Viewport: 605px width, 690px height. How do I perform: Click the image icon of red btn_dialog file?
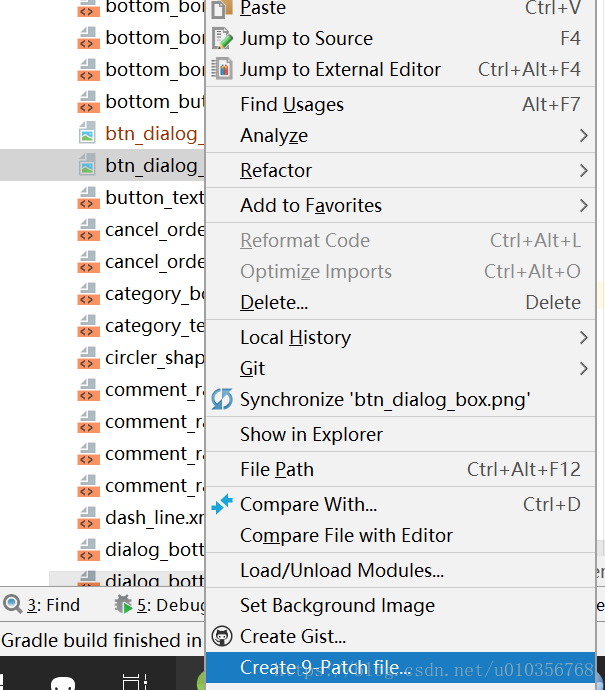click(87, 133)
